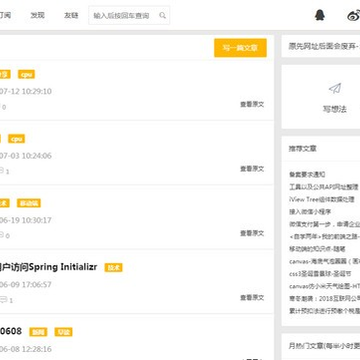360x360 pixels.
Task: Open recommended article <自学两年>我的前端之路
Action: (324, 237)
